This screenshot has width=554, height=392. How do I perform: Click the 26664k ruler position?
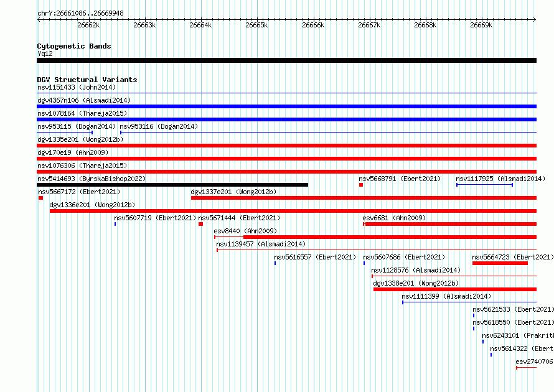pos(200,25)
